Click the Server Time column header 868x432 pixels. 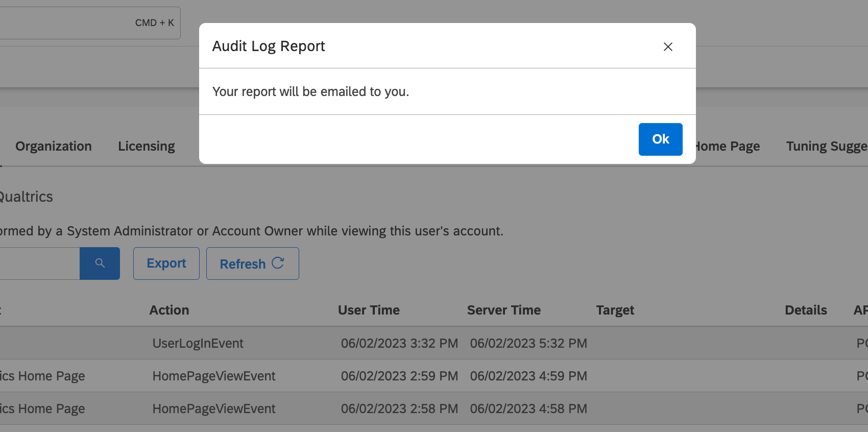(x=503, y=310)
